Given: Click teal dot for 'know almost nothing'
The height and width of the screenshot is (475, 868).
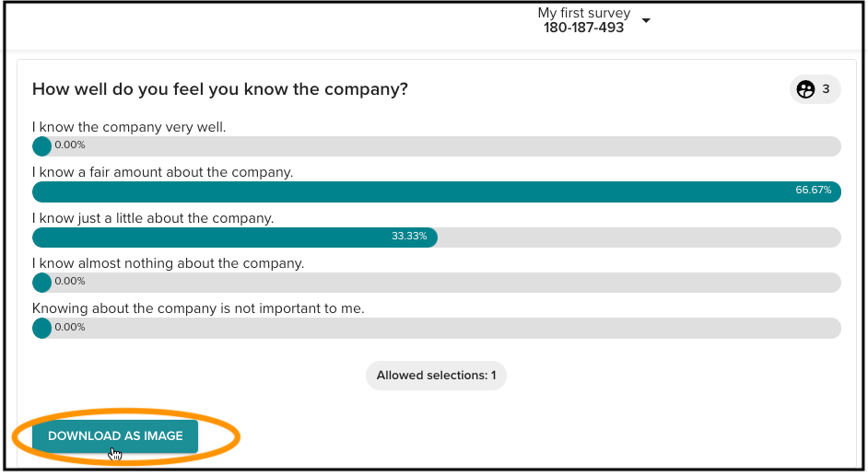Looking at the screenshot, I should pyautogui.click(x=41, y=283).
